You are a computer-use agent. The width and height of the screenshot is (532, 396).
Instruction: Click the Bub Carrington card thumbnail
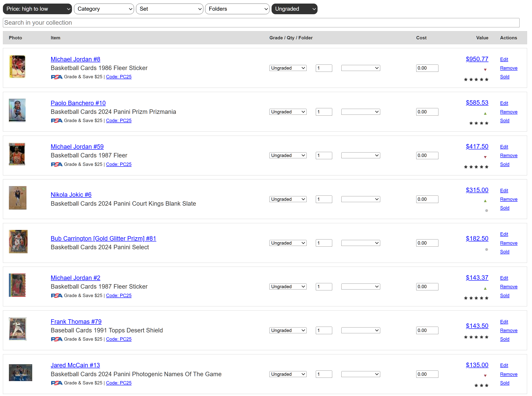pyautogui.click(x=18, y=242)
